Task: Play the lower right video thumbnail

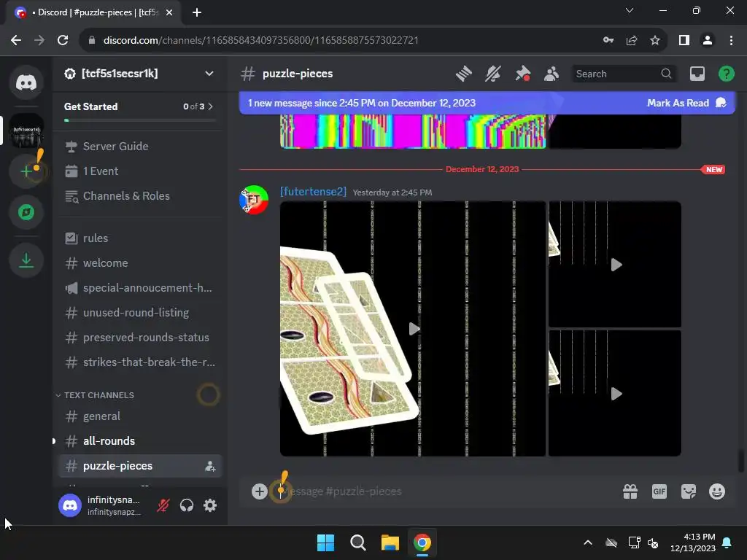Action: tap(616, 394)
